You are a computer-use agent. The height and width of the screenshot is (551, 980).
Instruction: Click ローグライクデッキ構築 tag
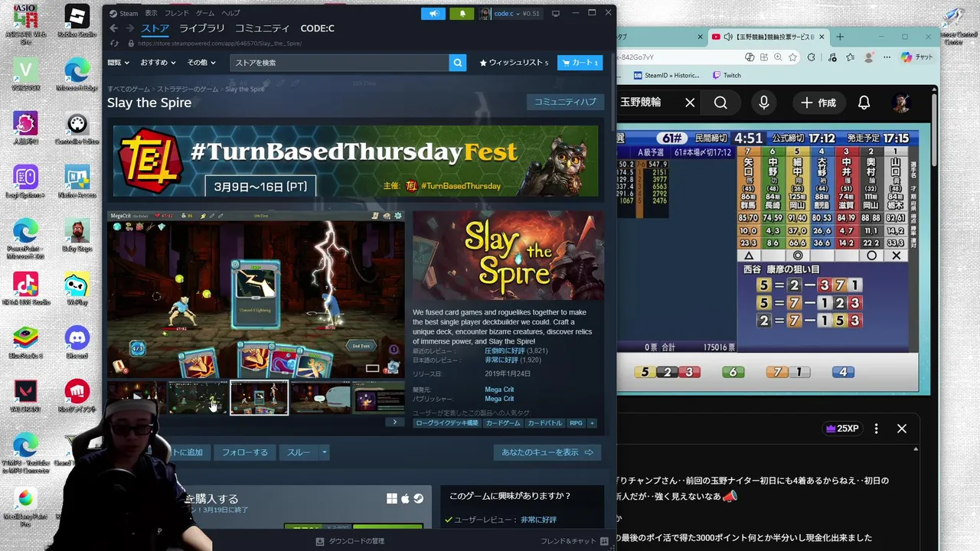[447, 422]
